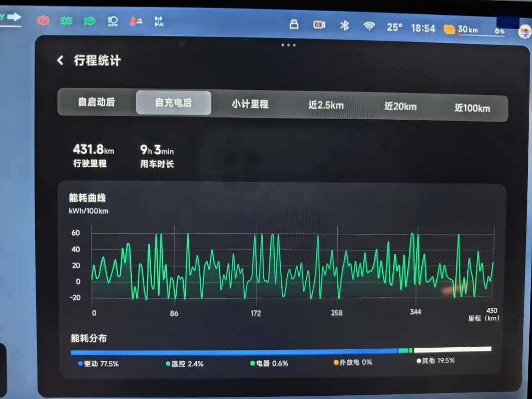Open the user profile avatar

click(525, 31)
